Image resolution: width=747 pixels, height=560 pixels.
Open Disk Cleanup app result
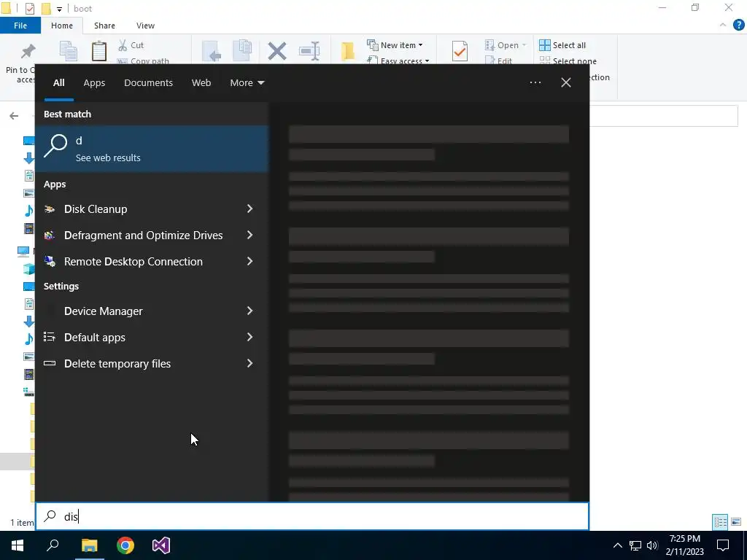pos(152,209)
